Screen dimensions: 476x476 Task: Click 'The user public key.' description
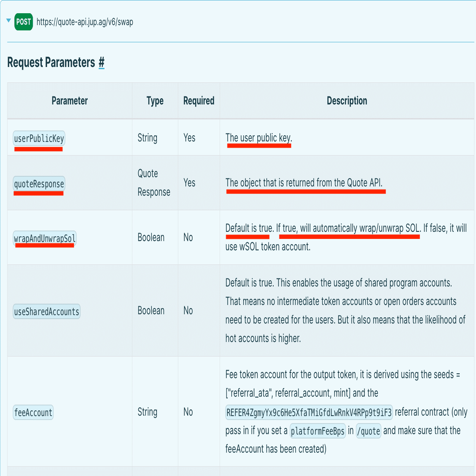(259, 138)
